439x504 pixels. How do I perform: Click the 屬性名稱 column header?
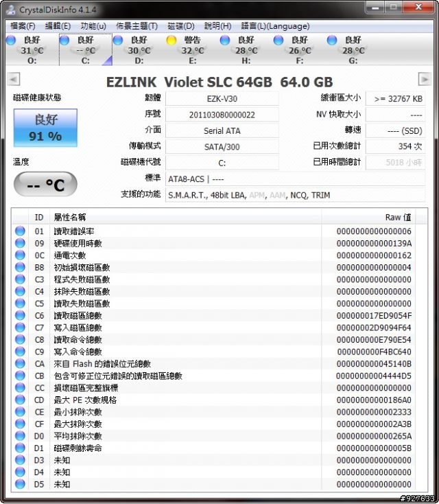(x=186, y=217)
